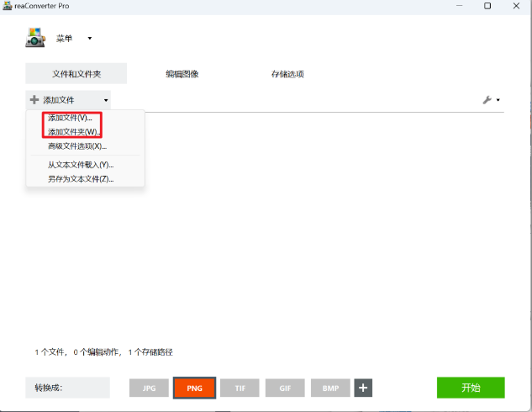Select JPG as output format
This screenshot has height=412, width=532.
[149, 388]
